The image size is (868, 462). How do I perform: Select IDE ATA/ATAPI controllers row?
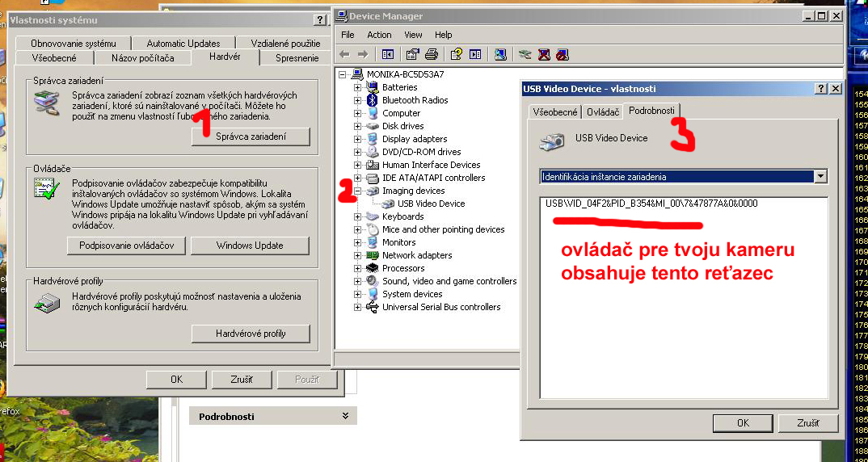[x=433, y=178]
